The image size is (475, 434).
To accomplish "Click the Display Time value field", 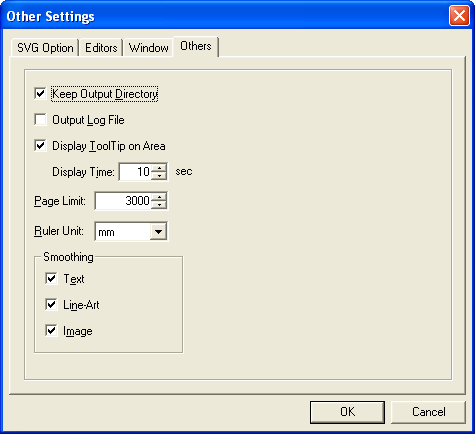I will pyautogui.click(x=135, y=172).
